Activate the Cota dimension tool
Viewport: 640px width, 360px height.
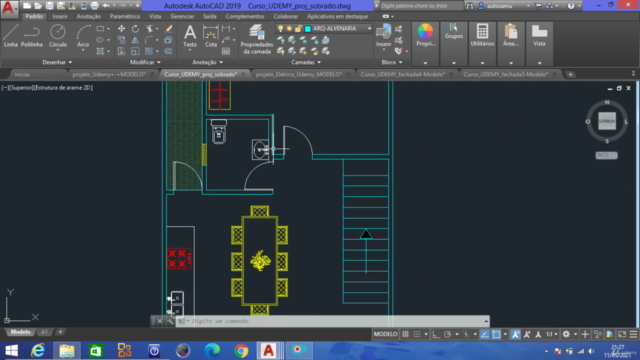click(211, 36)
